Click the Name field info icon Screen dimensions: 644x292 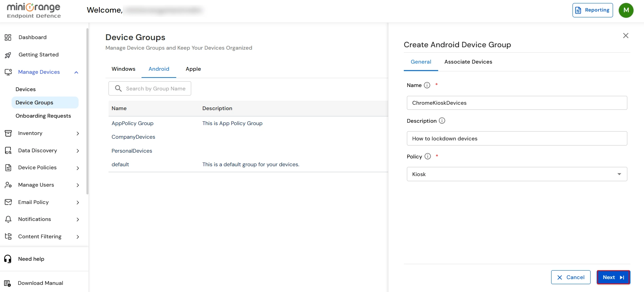(427, 85)
